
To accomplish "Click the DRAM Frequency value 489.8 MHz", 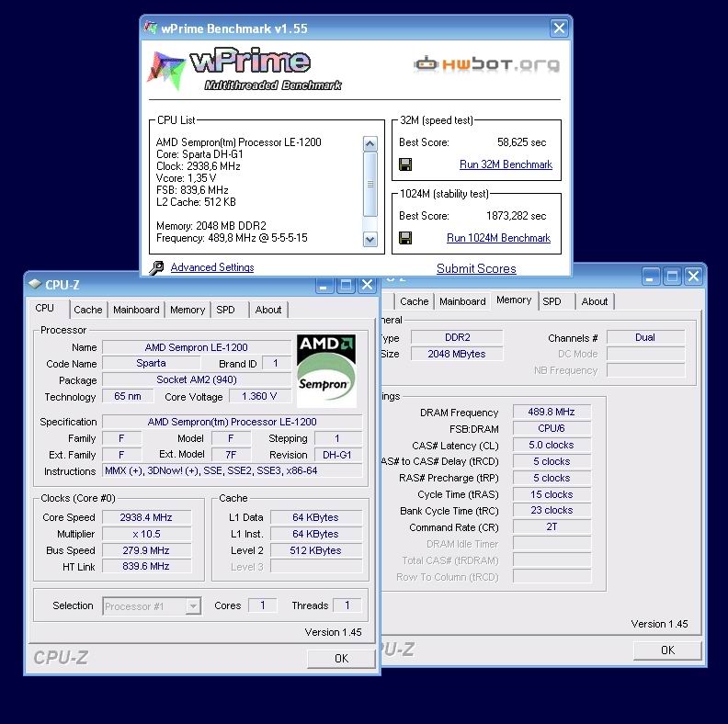I will (552, 412).
